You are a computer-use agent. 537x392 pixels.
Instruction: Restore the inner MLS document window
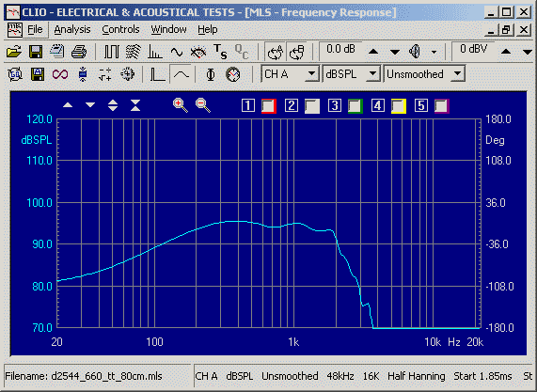pyautogui.click(x=507, y=30)
